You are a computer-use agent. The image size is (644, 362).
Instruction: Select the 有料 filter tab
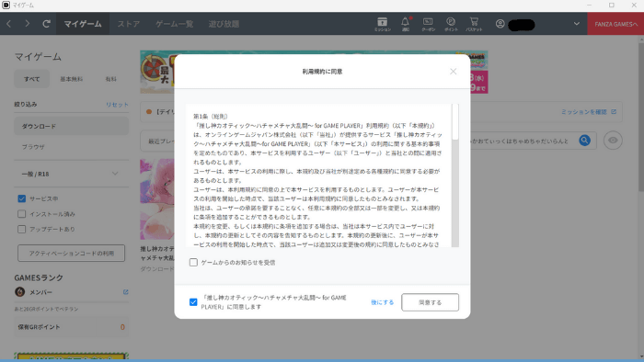click(111, 79)
